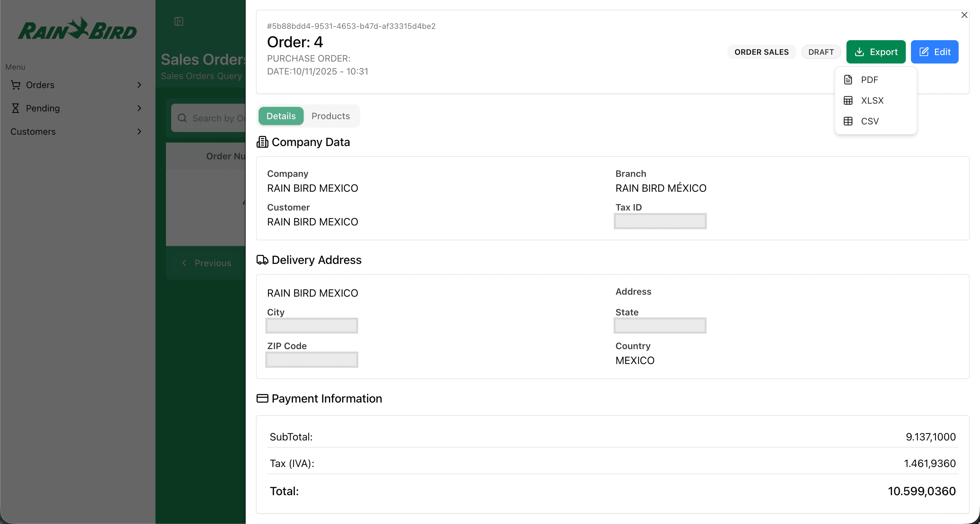
Task: Click the shopping cart Orders icon
Action: click(16, 85)
